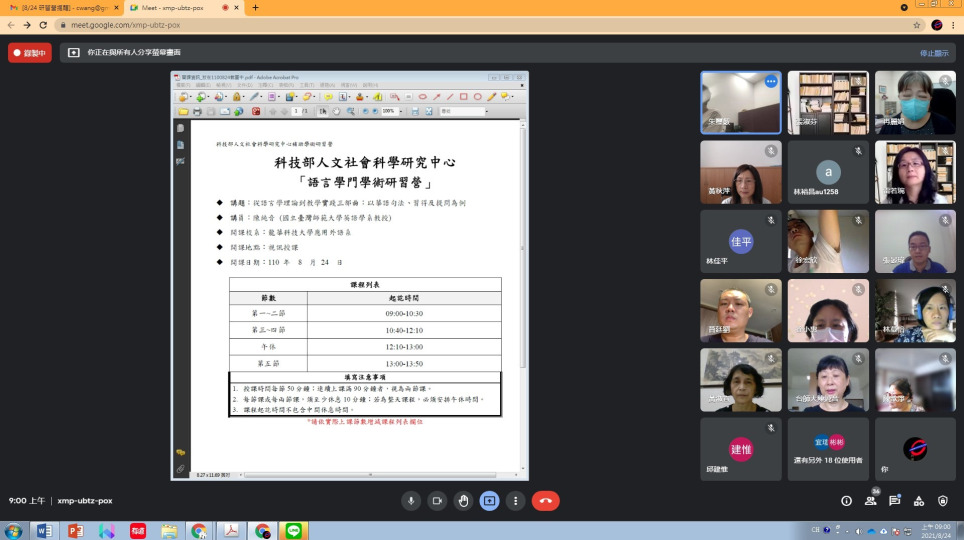
Task: Open more options three-dot menu in Meet controls
Action: pyautogui.click(x=516, y=501)
